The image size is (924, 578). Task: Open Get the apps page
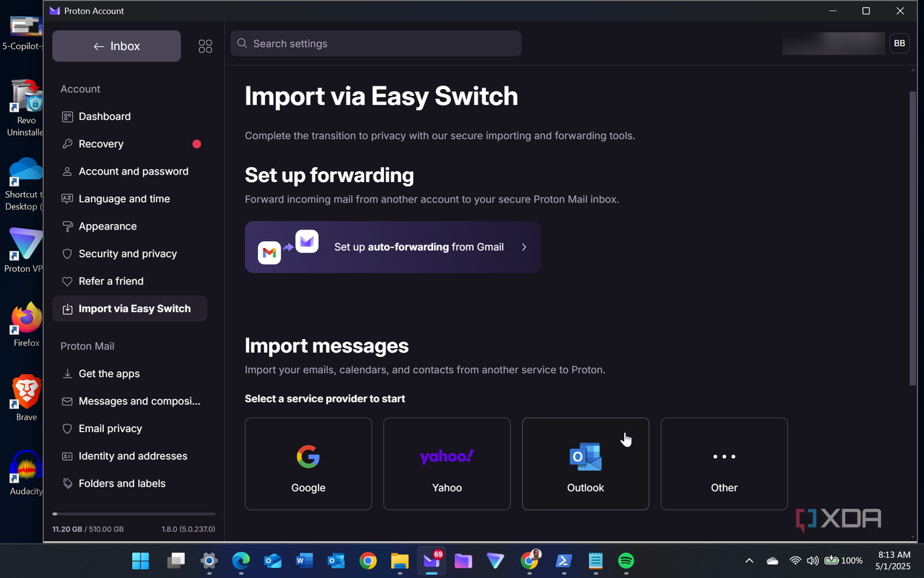tap(130, 373)
